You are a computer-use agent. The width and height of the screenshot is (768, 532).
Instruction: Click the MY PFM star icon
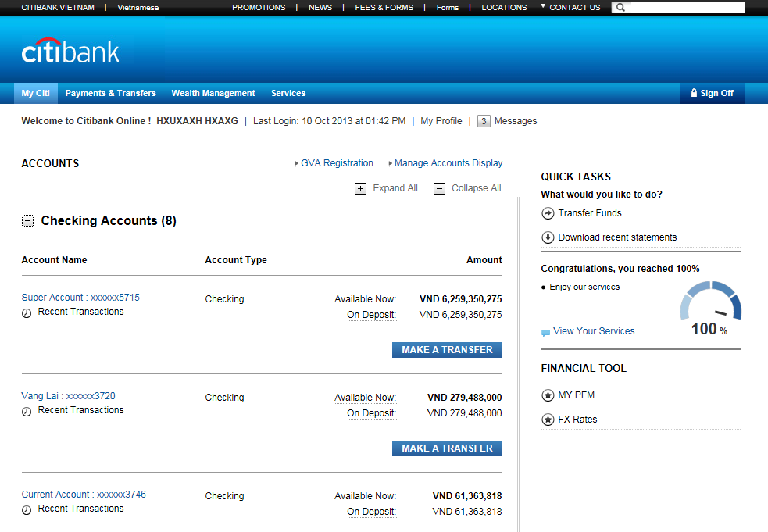point(548,395)
